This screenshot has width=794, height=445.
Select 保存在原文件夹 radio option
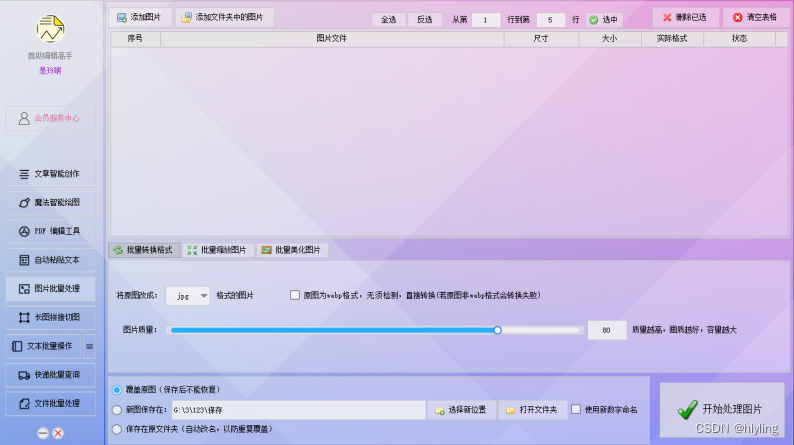[x=117, y=429]
